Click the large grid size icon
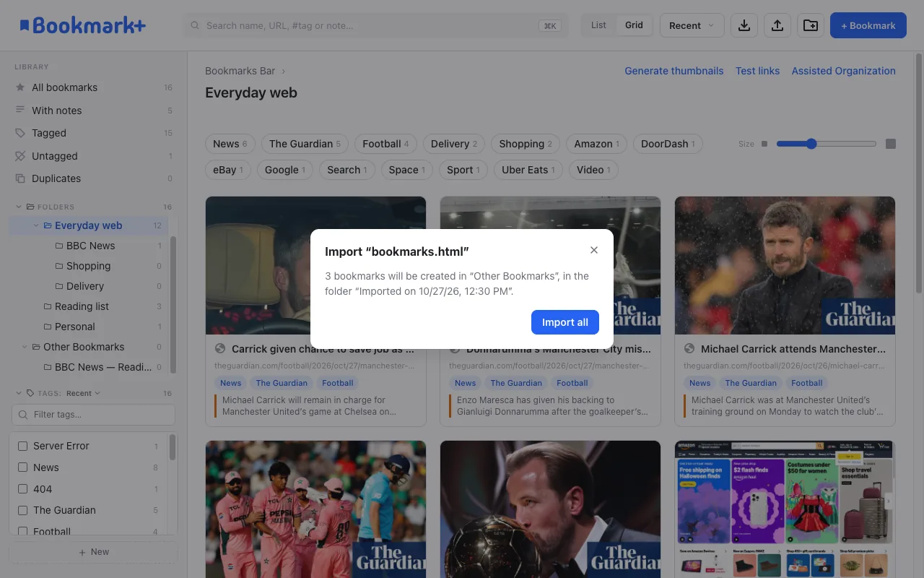The height and width of the screenshot is (578, 924). click(x=891, y=144)
